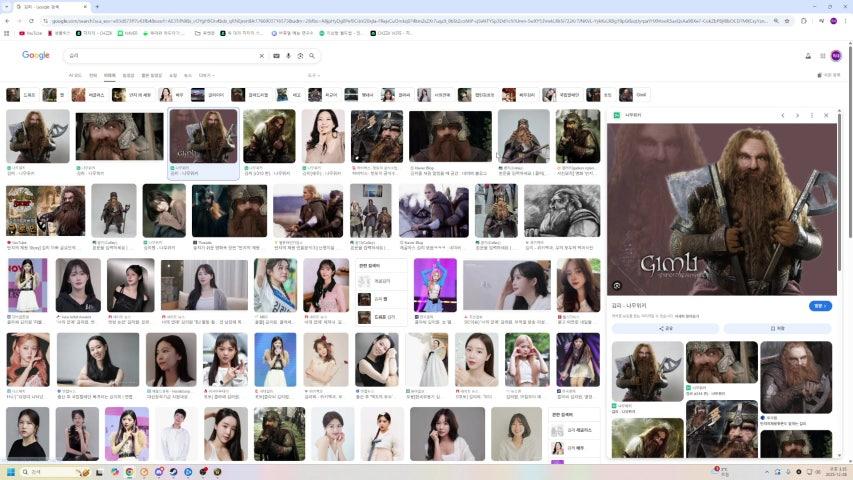Switch to the Videos tab
Image resolution: width=853 pixels, height=480 pixels.
(x=128, y=75)
